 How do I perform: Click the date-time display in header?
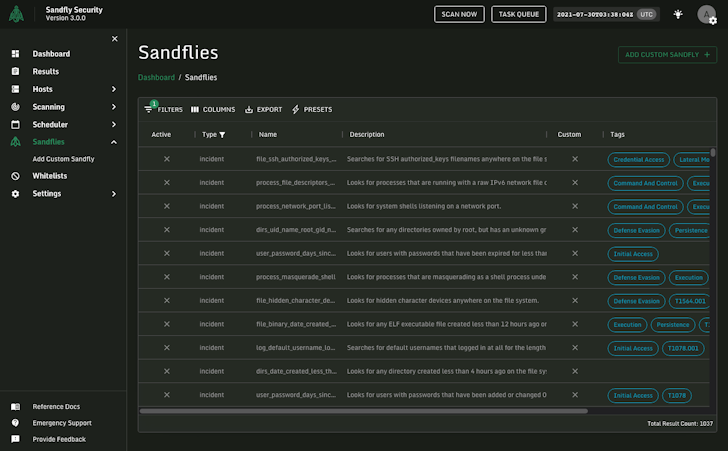(595, 14)
